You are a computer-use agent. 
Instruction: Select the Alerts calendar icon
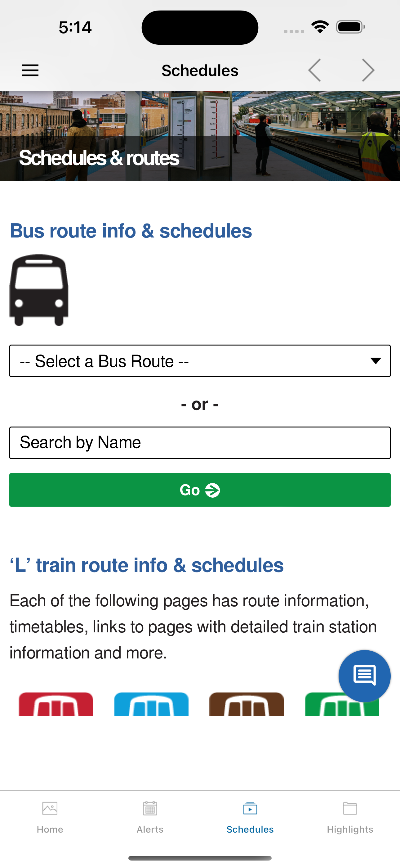click(150, 809)
